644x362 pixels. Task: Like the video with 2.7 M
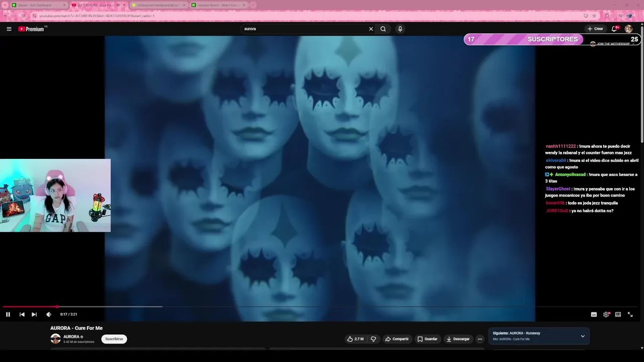355,339
